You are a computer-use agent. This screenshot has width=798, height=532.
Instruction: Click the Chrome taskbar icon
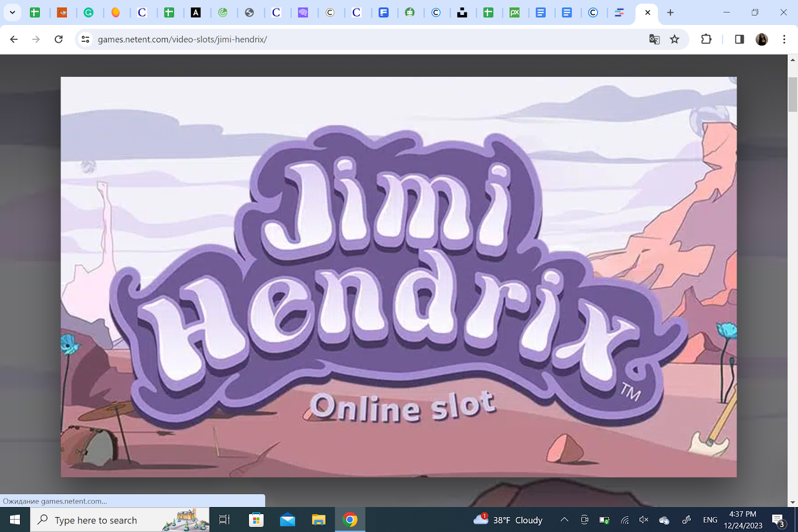pos(350,520)
